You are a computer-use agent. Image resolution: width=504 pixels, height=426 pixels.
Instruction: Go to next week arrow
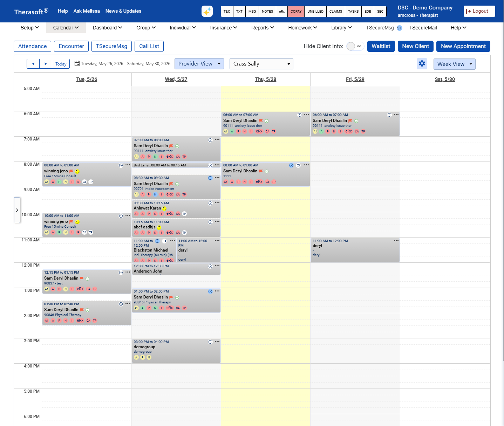point(46,64)
